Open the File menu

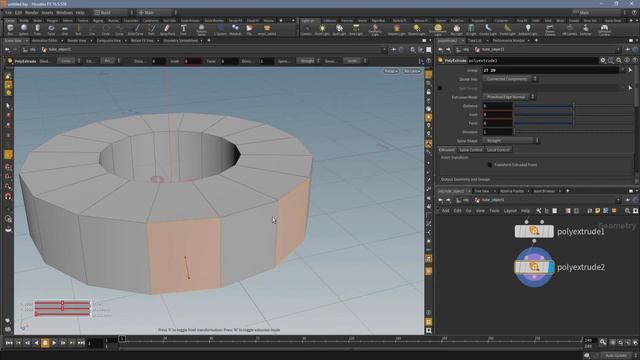coord(8,13)
